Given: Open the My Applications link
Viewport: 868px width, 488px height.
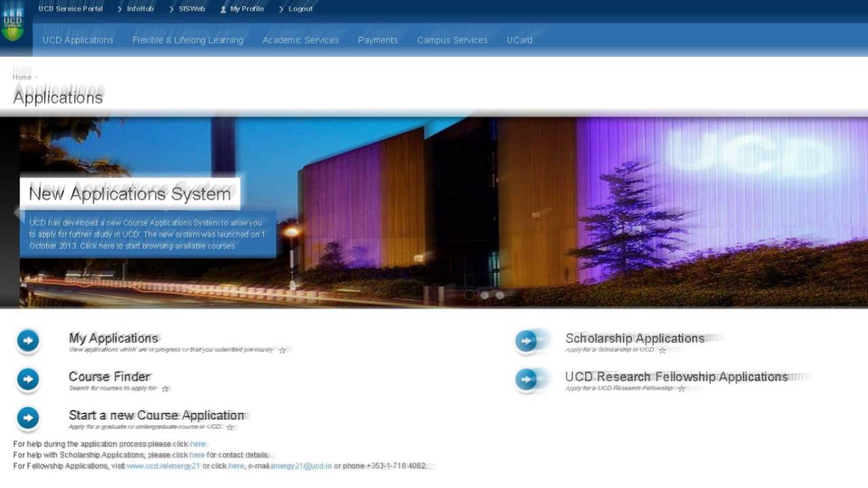Looking at the screenshot, I should [x=113, y=338].
